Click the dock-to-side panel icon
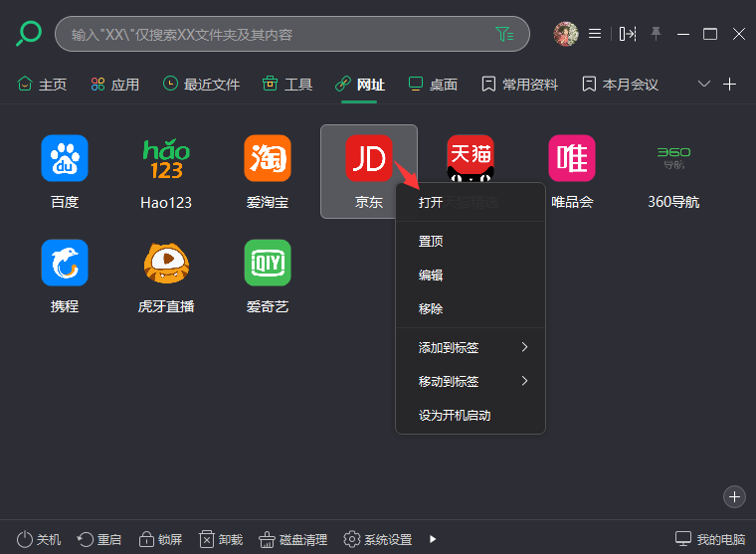This screenshot has width=756, height=554. pyautogui.click(x=628, y=34)
